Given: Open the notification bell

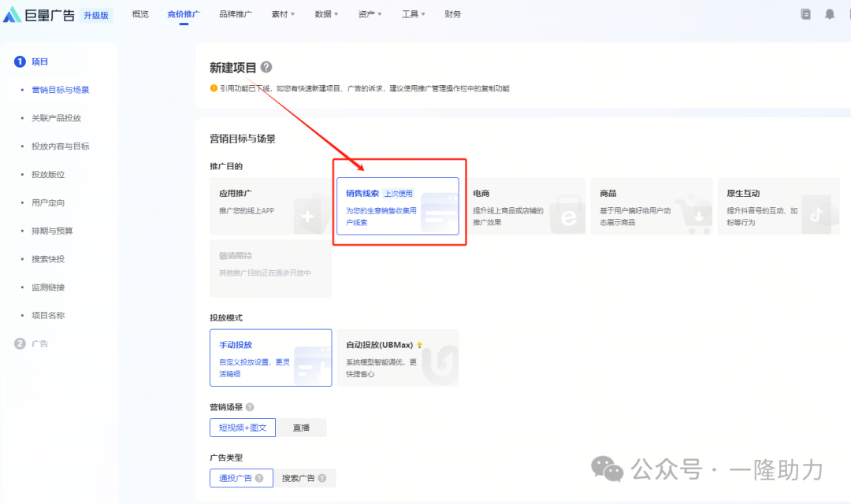Looking at the screenshot, I should tap(831, 13).
